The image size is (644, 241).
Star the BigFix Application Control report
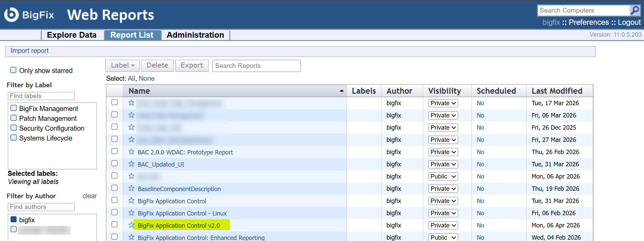click(x=131, y=201)
